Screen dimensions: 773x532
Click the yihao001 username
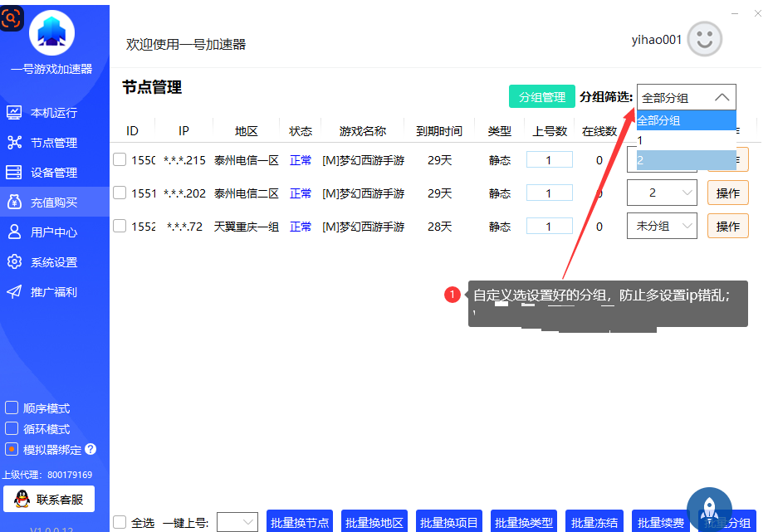[x=657, y=39]
